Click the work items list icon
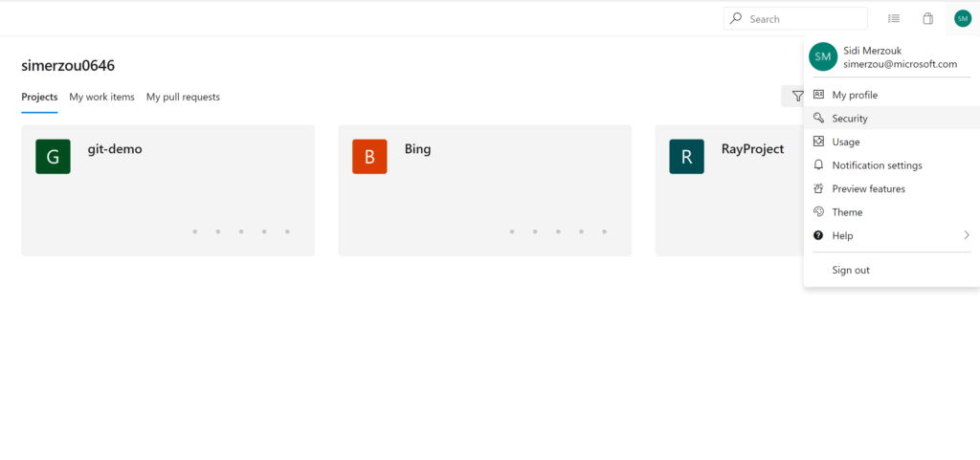 pyautogui.click(x=894, y=18)
